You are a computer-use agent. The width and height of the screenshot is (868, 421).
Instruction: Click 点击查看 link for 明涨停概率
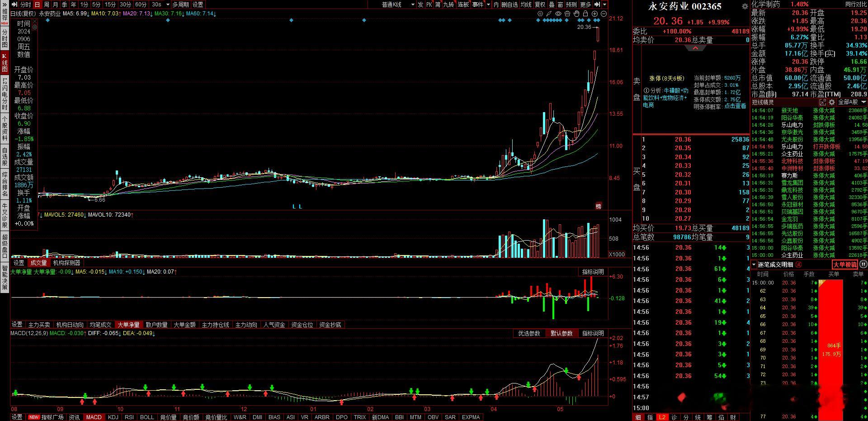735,106
